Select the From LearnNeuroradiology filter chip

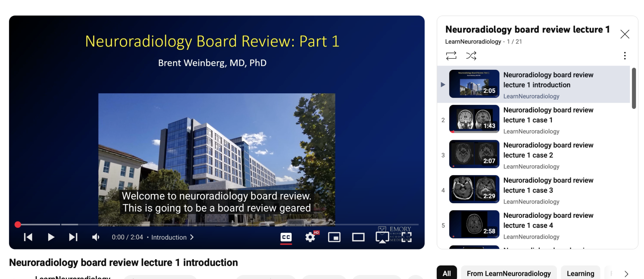click(x=508, y=273)
